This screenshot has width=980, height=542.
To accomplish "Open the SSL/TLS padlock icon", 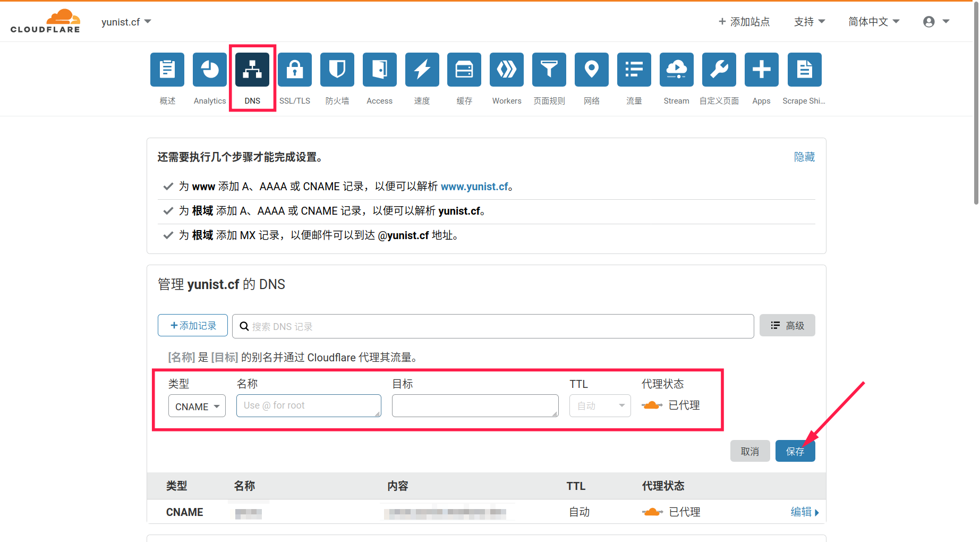I will pos(295,70).
